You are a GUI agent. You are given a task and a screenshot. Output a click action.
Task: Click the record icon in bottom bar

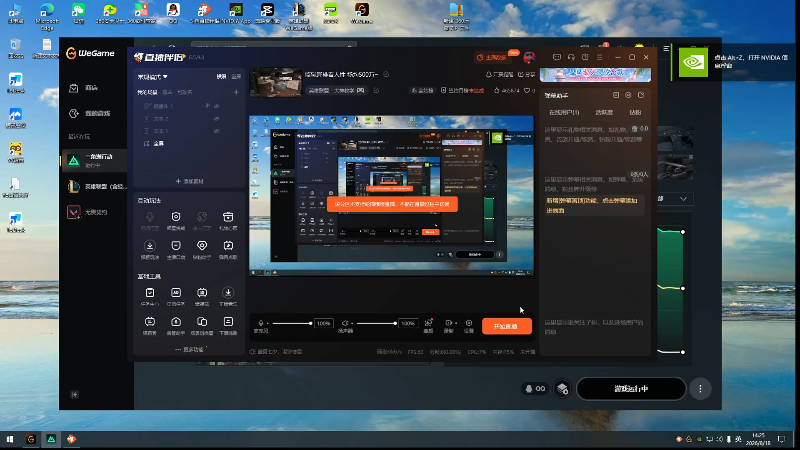pyautogui.click(x=448, y=323)
